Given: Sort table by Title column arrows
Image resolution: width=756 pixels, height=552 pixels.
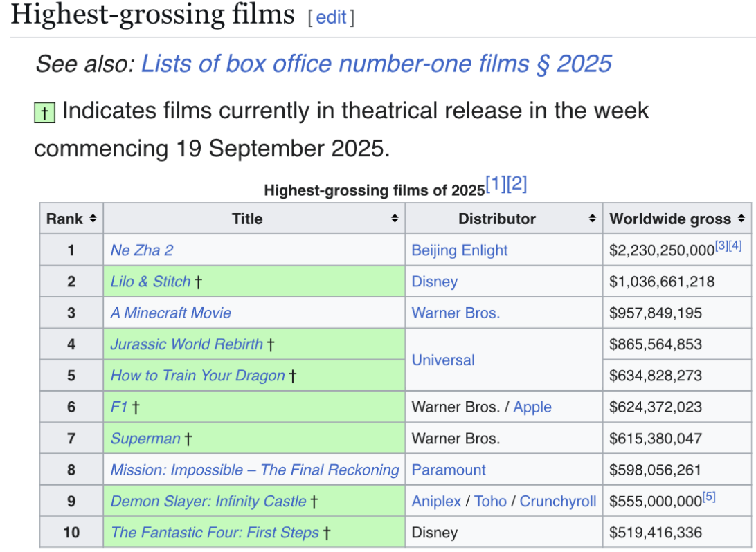Looking at the screenshot, I should point(395,218).
